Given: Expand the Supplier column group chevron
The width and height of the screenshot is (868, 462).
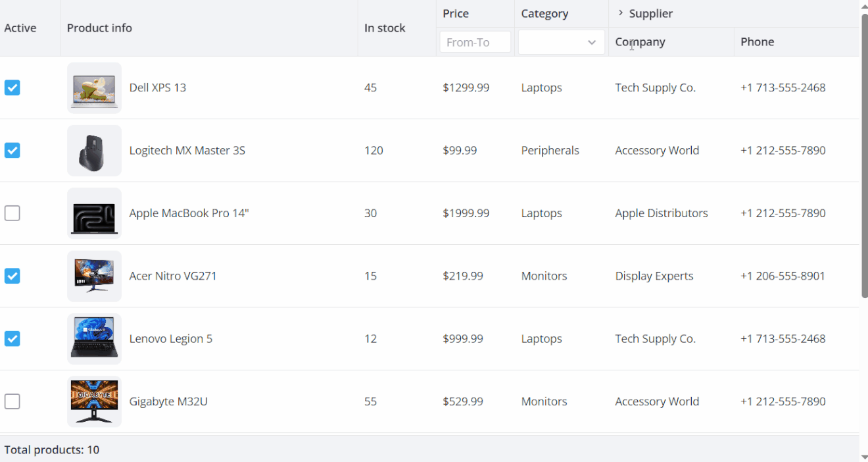Looking at the screenshot, I should [x=620, y=13].
